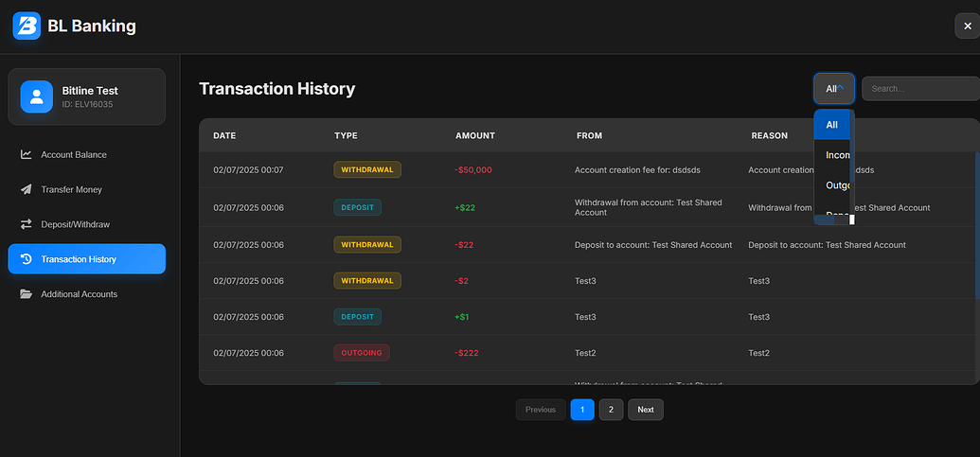The height and width of the screenshot is (457, 980).
Task: Go to Transfer Money section
Action: pos(87,189)
